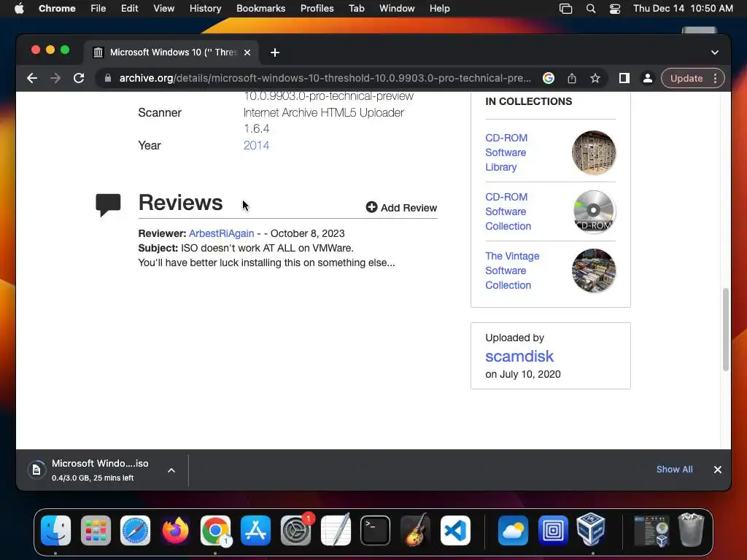The width and height of the screenshot is (747, 560).
Task: Open reviewer ArbestRiAgain profile link
Action: [x=222, y=233]
